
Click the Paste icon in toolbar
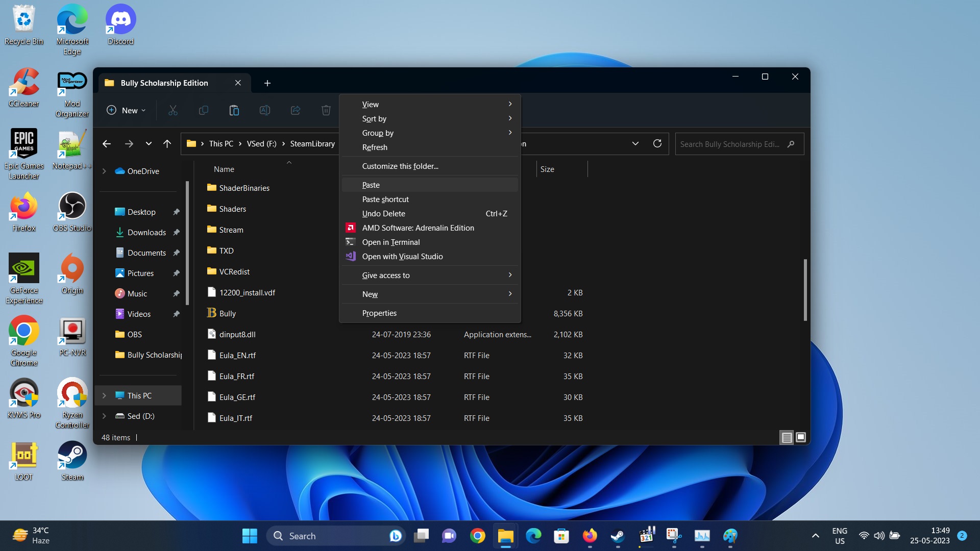(x=234, y=110)
